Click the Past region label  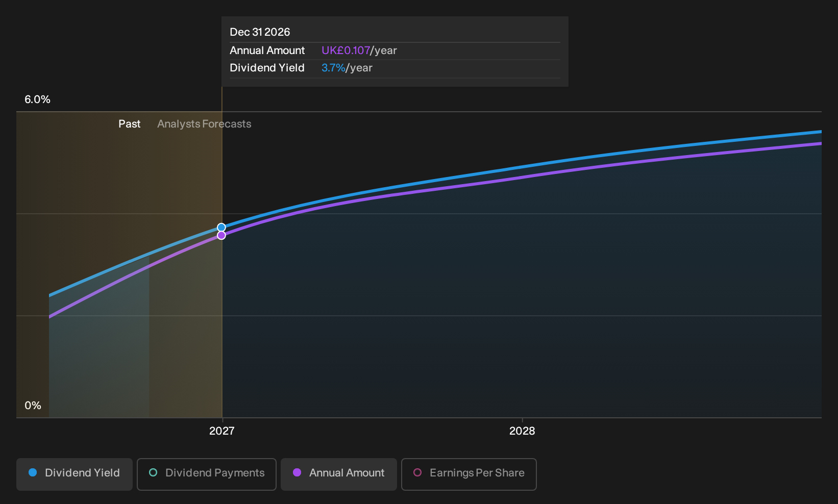coord(130,124)
